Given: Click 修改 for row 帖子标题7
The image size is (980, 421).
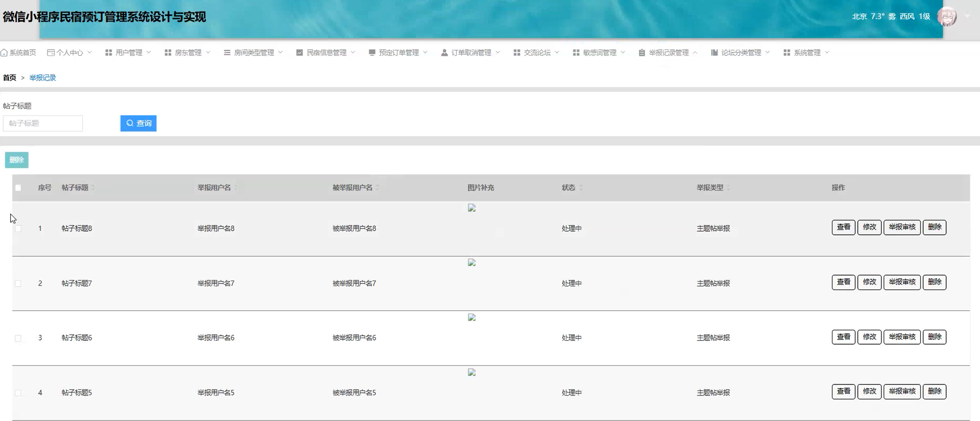Looking at the screenshot, I should coord(869,282).
